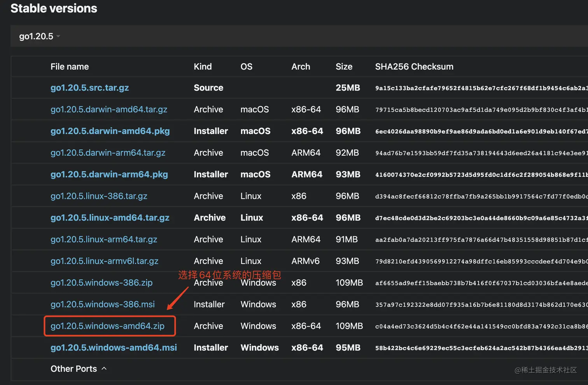Select checksum starting with 6ec4026d
Viewport: 588px width, 385px height.
(481, 132)
